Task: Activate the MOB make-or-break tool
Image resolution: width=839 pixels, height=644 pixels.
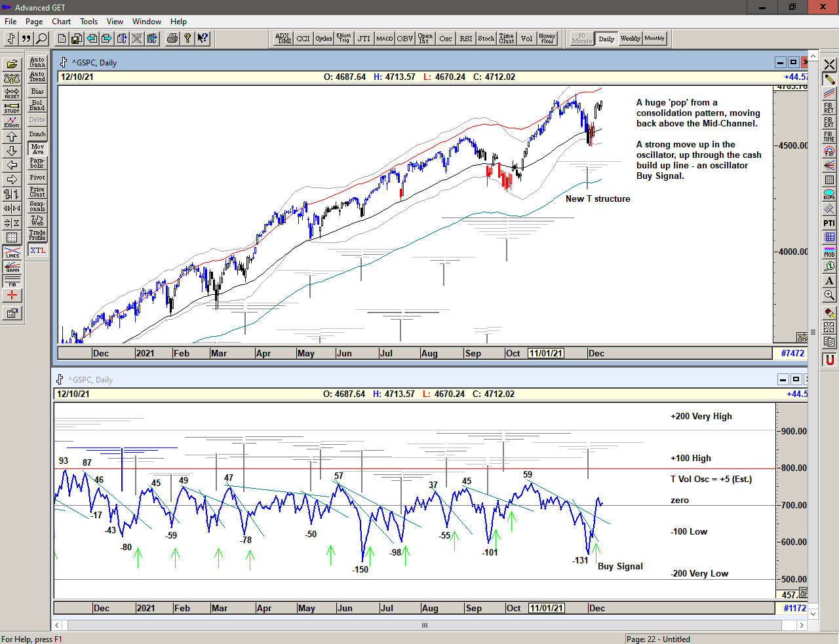Action: 829,252
